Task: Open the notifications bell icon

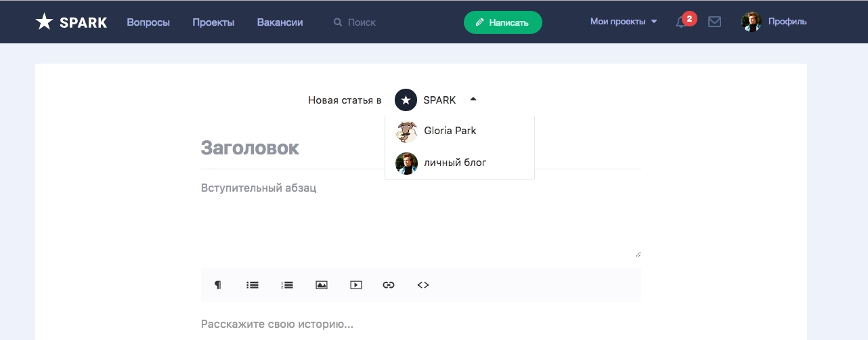Action: click(681, 22)
